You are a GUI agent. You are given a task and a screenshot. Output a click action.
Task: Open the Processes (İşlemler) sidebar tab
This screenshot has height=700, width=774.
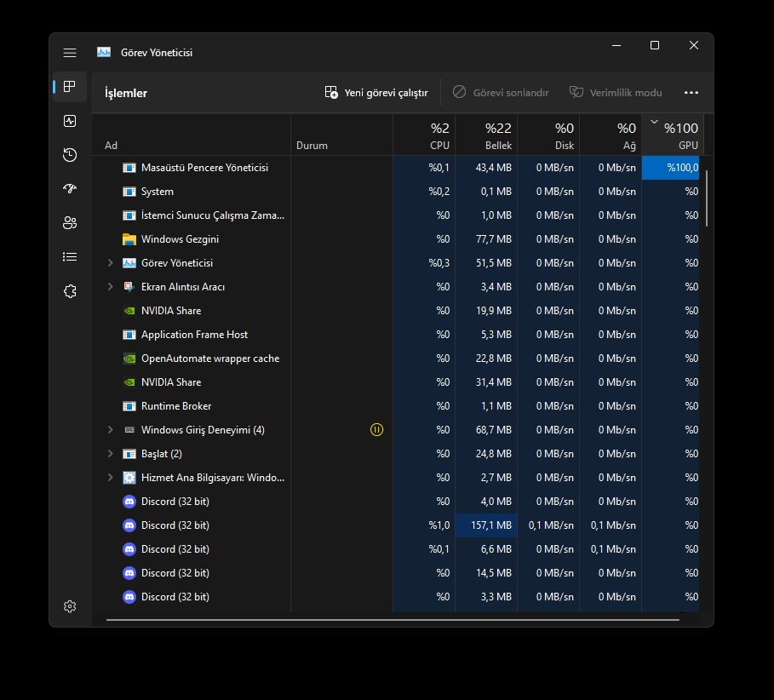(70, 87)
